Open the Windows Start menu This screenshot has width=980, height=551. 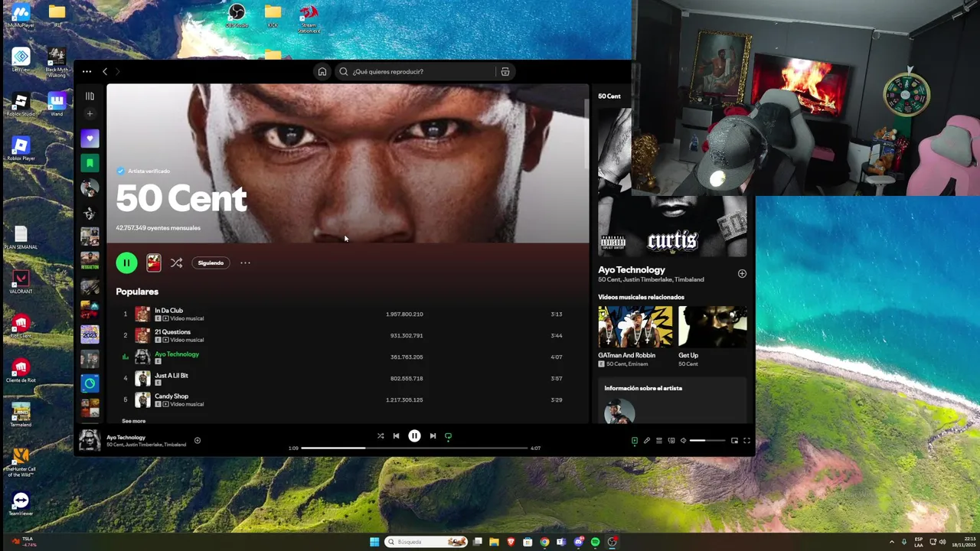tap(374, 542)
